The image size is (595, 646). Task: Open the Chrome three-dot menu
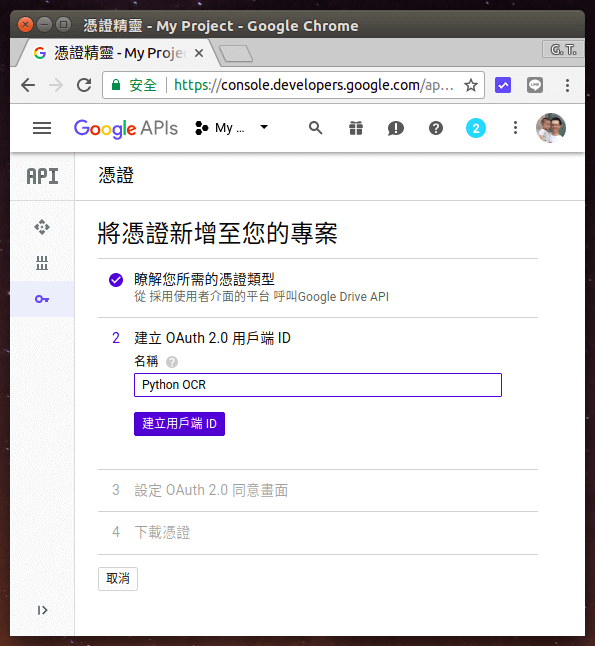click(x=567, y=85)
